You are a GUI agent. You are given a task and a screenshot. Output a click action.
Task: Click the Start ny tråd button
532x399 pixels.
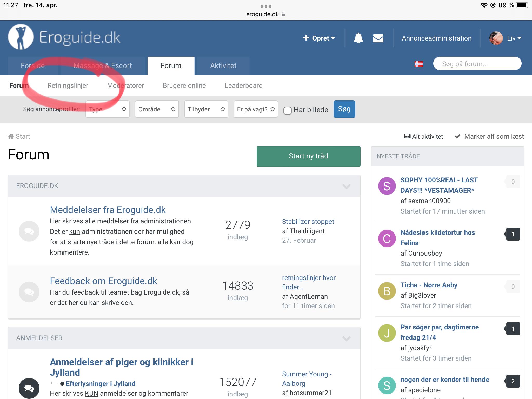click(x=308, y=156)
